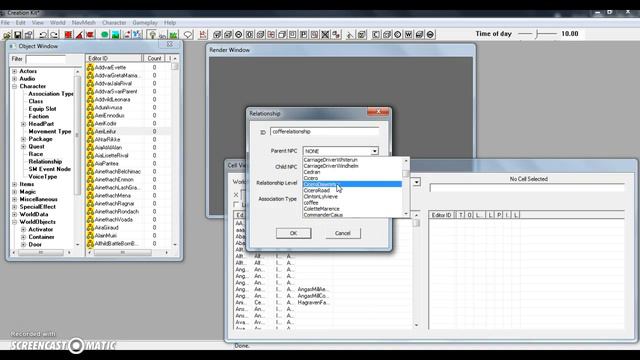Screen dimensions: 640x360
Task: Click the green grass toolbar icon
Action: pyautogui.click(x=173, y=35)
